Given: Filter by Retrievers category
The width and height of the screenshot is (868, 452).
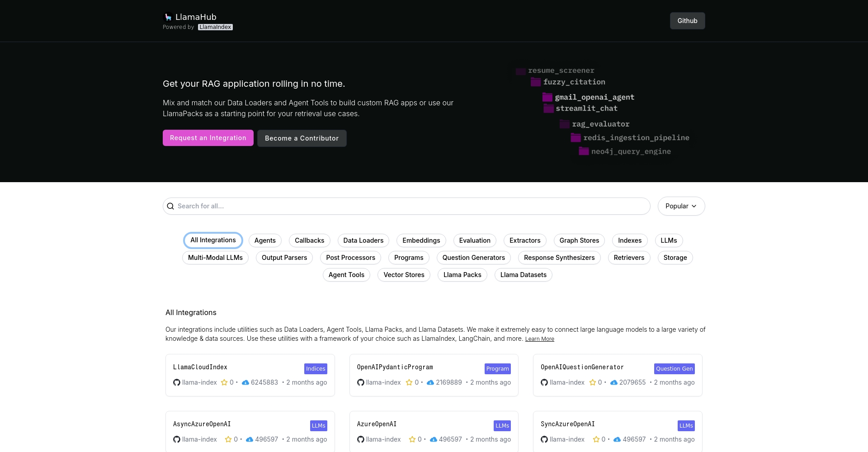Looking at the screenshot, I should [629, 258].
